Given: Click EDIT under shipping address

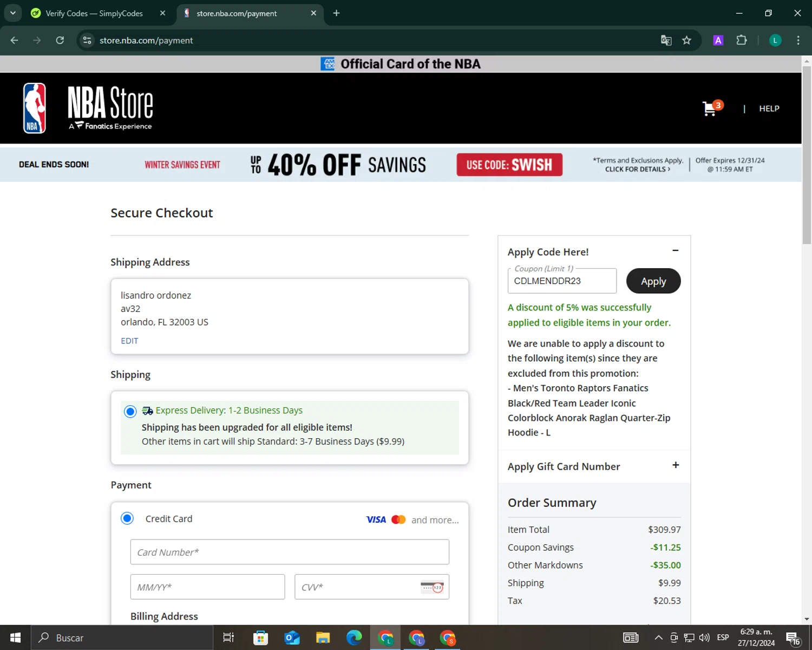Looking at the screenshot, I should point(129,341).
